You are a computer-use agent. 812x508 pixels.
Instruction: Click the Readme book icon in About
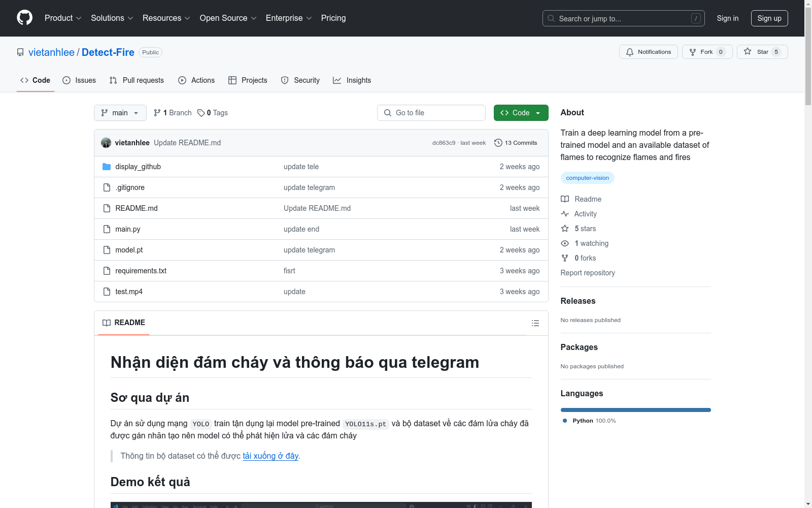click(x=565, y=199)
